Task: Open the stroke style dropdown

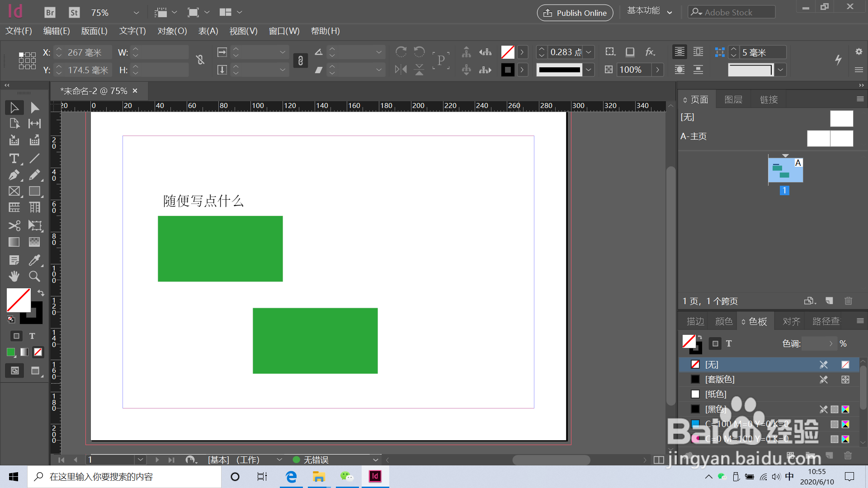Action: pos(589,70)
